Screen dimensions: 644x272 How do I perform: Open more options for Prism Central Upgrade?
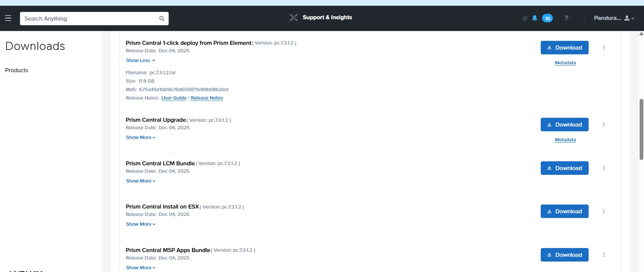[604, 125]
